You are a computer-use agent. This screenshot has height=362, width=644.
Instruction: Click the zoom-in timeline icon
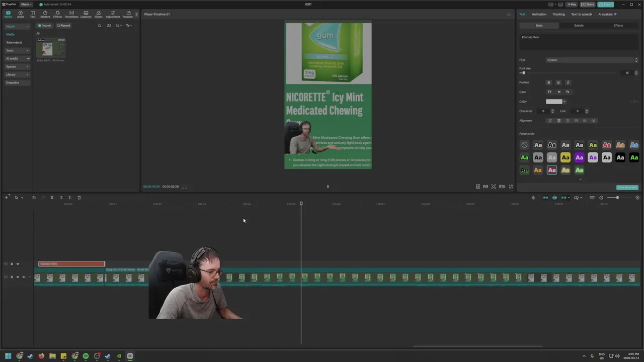coord(637,198)
